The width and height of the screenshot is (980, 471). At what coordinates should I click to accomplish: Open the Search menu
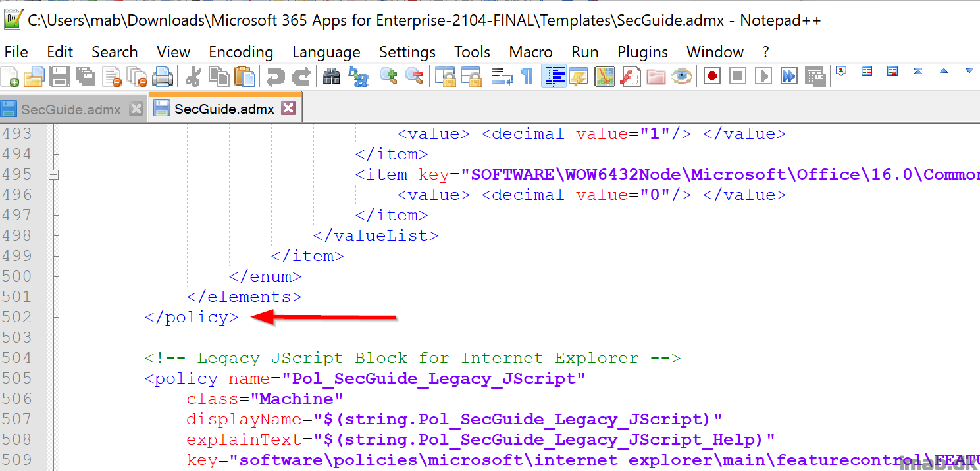tap(115, 52)
